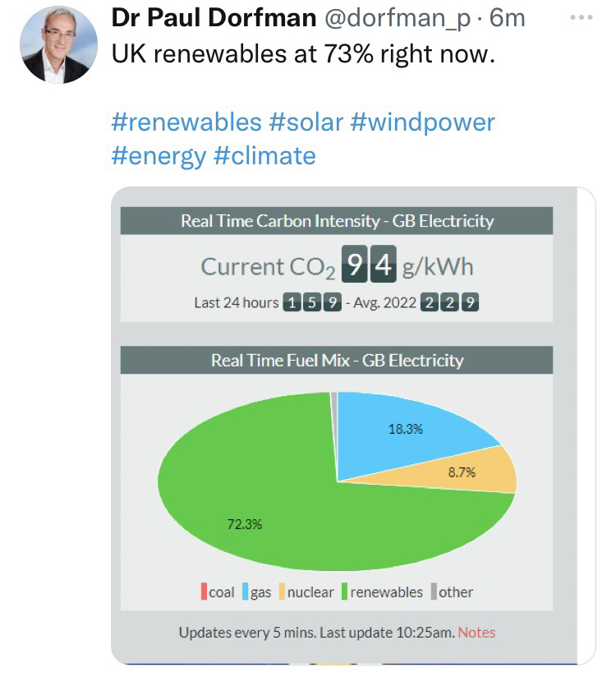
Task: Open the #energy hashtag
Action: (x=158, y=155)
